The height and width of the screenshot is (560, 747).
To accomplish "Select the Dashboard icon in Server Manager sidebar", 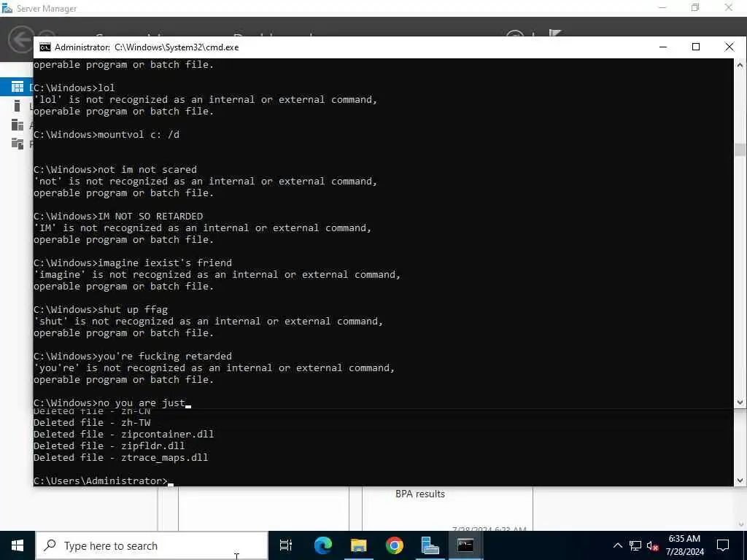I will tap(18, 87).
